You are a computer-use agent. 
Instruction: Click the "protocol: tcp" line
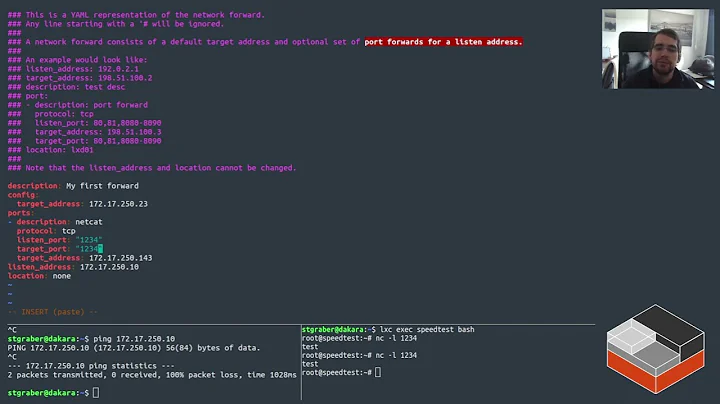coord(46,231)
